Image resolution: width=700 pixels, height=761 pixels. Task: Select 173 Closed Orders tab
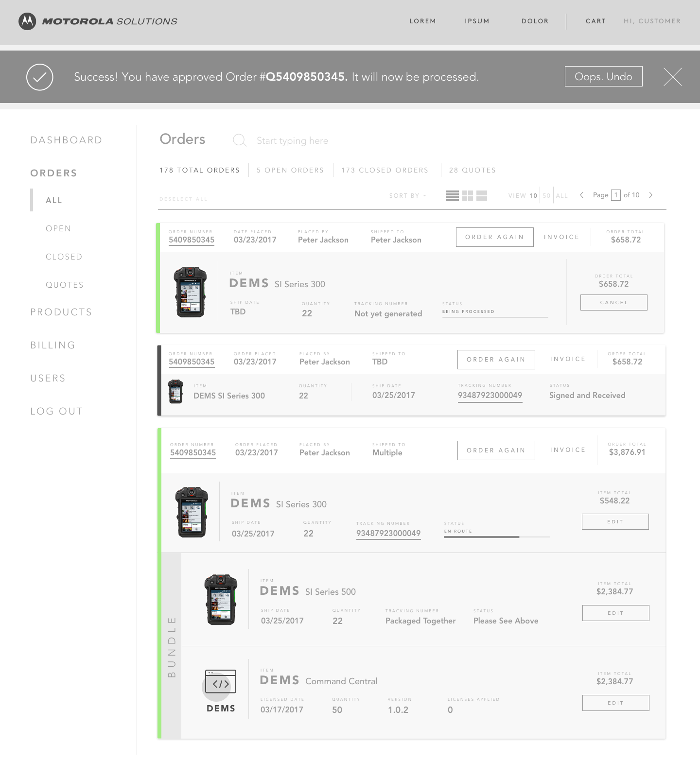[385, 170]
